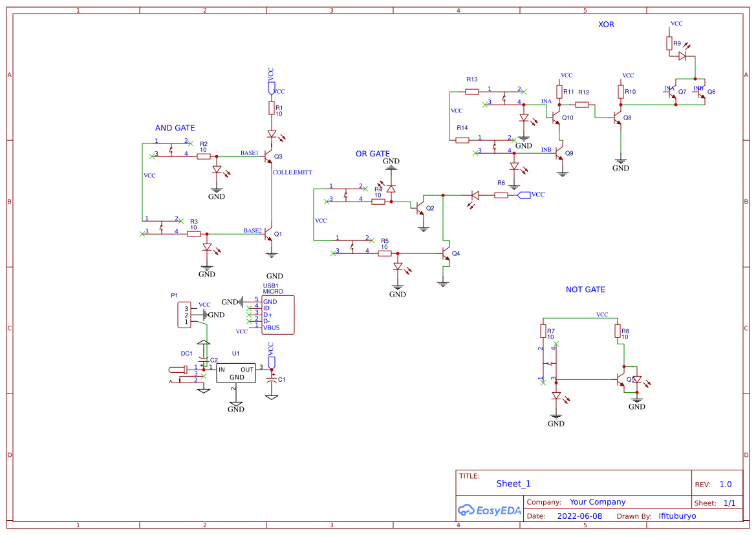Select the "COLLE,EMITT" net label
756x535 pixels.
[293, 173]
